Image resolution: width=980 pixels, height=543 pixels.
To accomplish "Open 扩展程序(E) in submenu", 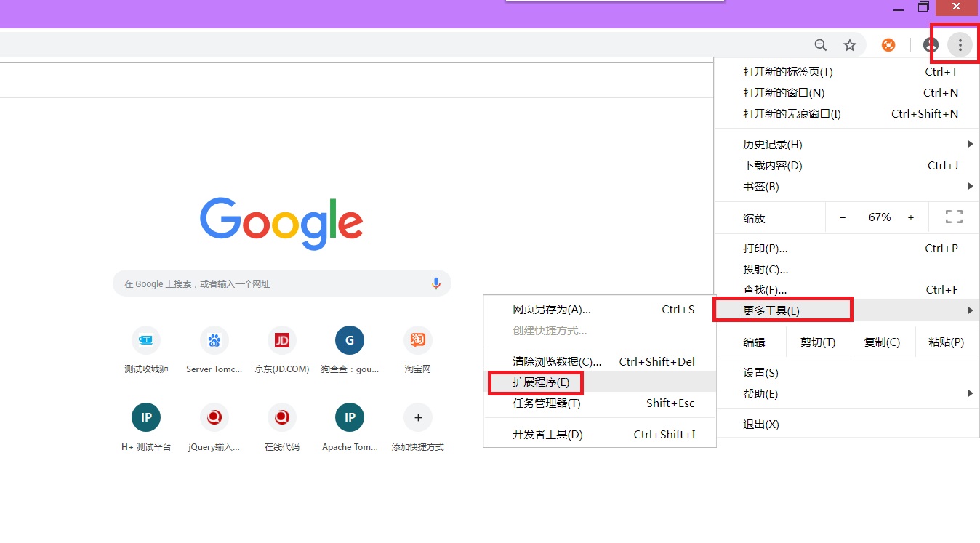I will tap(600, 382).
